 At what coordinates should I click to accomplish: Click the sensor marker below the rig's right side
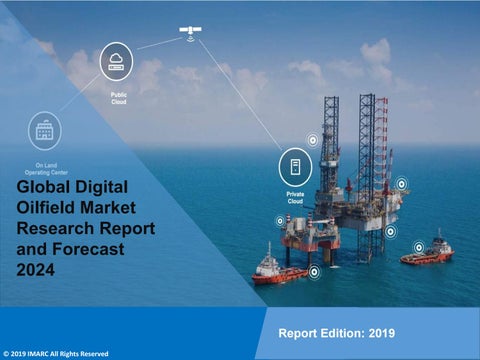(391, 231)
